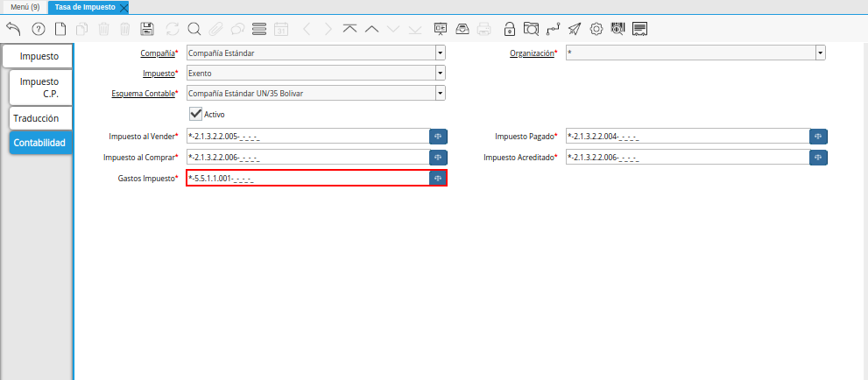Click the second trash delete-selection icon
The height and width of the screenshot is (380, 868).
tap(125, 29)
